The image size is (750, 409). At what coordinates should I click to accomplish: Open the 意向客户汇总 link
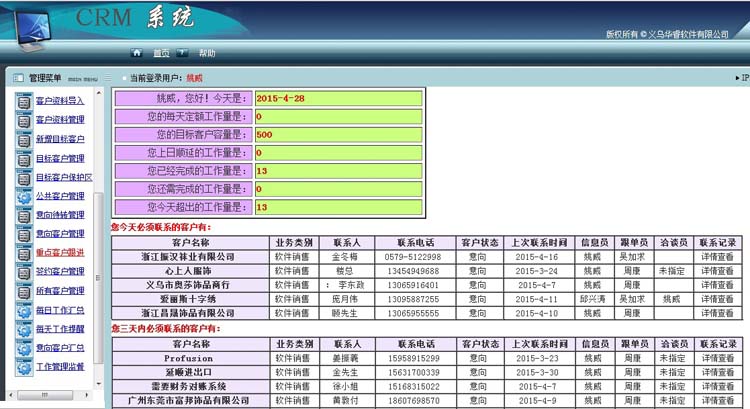tap(60, 348)
